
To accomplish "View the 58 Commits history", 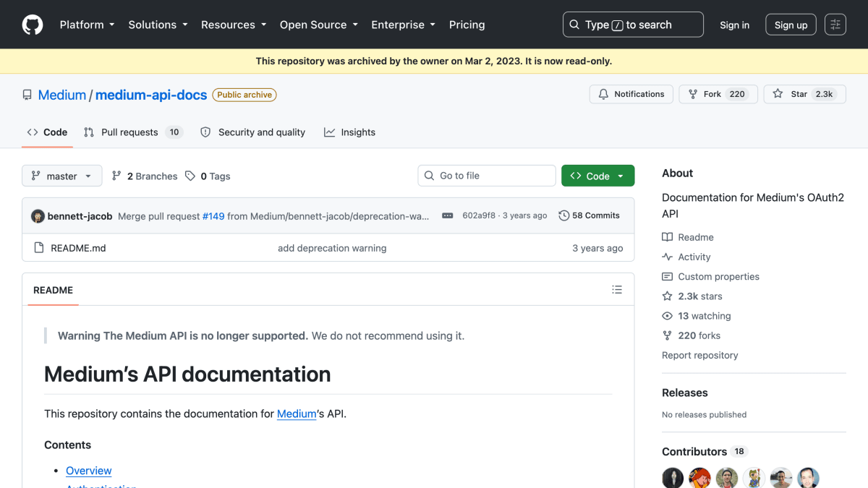I will (x=590, y=215).
